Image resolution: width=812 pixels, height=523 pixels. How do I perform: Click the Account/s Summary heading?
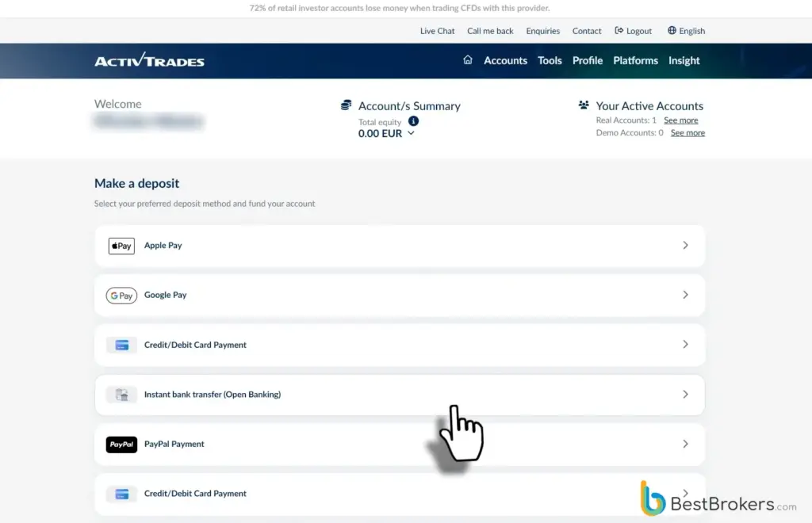point(409,105)
